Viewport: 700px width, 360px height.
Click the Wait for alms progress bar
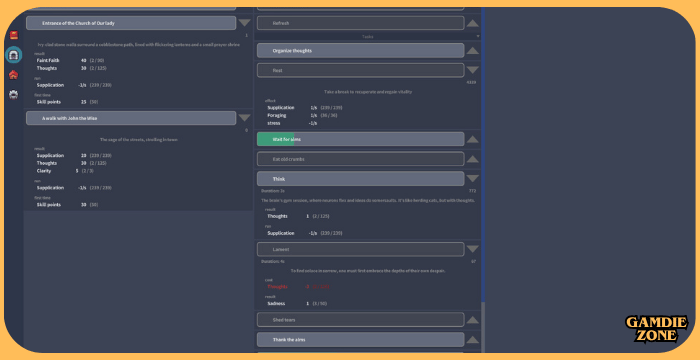click(x=360, y=139)
